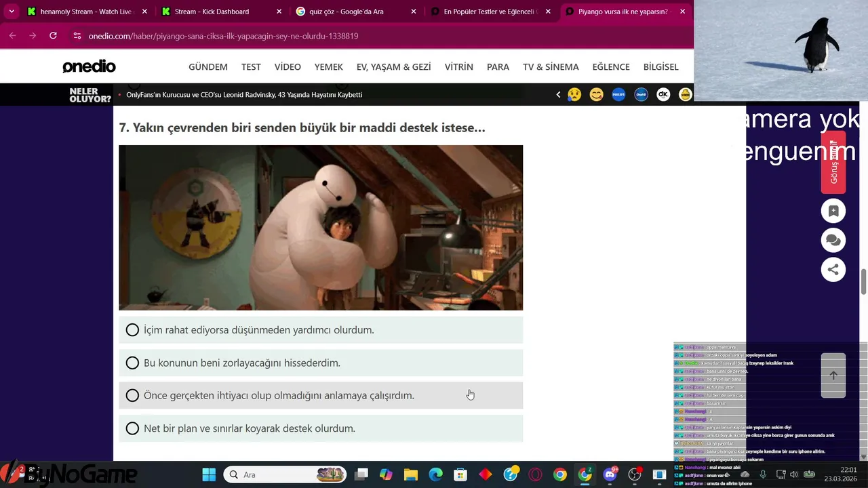This screenshot has width=868, height=488.
Task: Click the page vertical scrollbar thumb
Action: click(864, 282)
